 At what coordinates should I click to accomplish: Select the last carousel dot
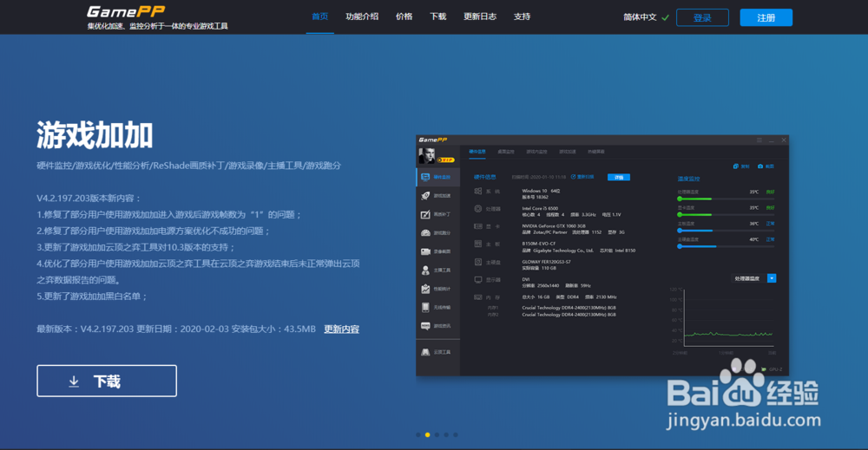456,434
